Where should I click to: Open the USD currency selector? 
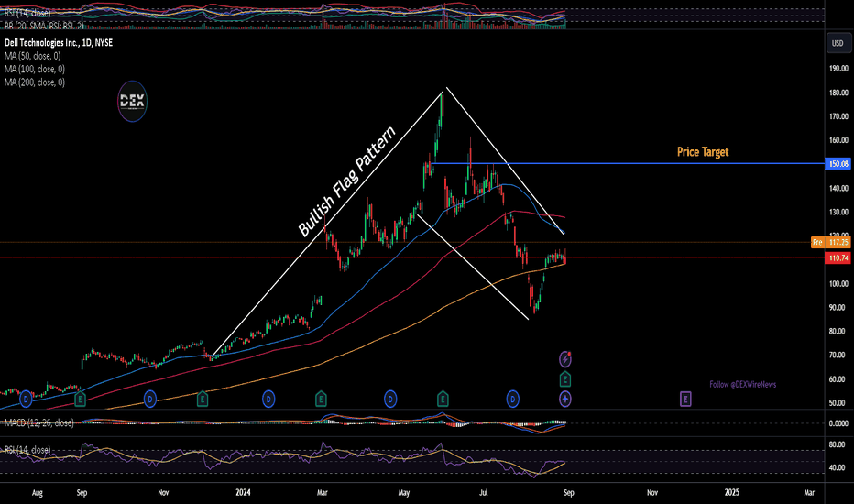pyautogui.click(x=838, y=43)
